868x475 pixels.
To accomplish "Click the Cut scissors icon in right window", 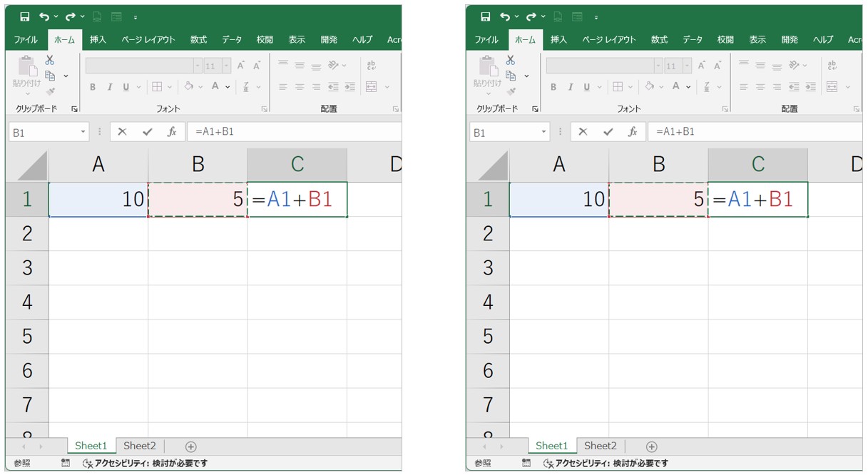I will [511, 61].
